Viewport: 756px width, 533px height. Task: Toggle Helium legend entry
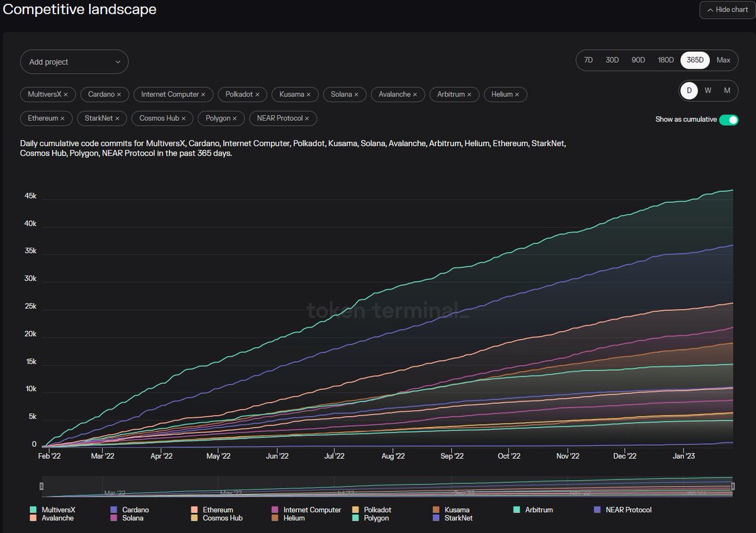click(289, 518)
